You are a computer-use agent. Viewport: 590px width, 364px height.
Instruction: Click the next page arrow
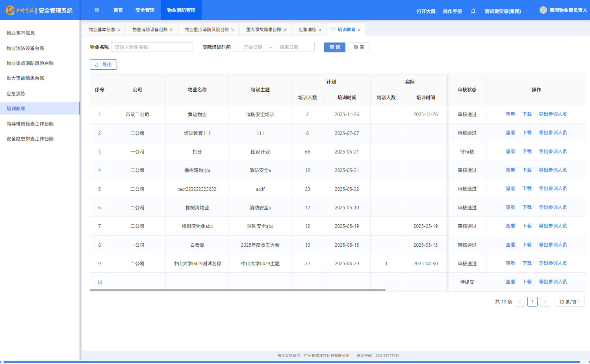pyautogui.click(x=545, y=302)
